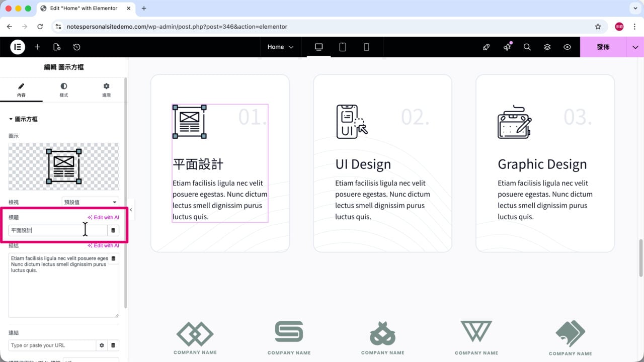Viewport: 644px width, 362px height.
Task: Switch to the 樣式 tab
Action: pos(63,90)
